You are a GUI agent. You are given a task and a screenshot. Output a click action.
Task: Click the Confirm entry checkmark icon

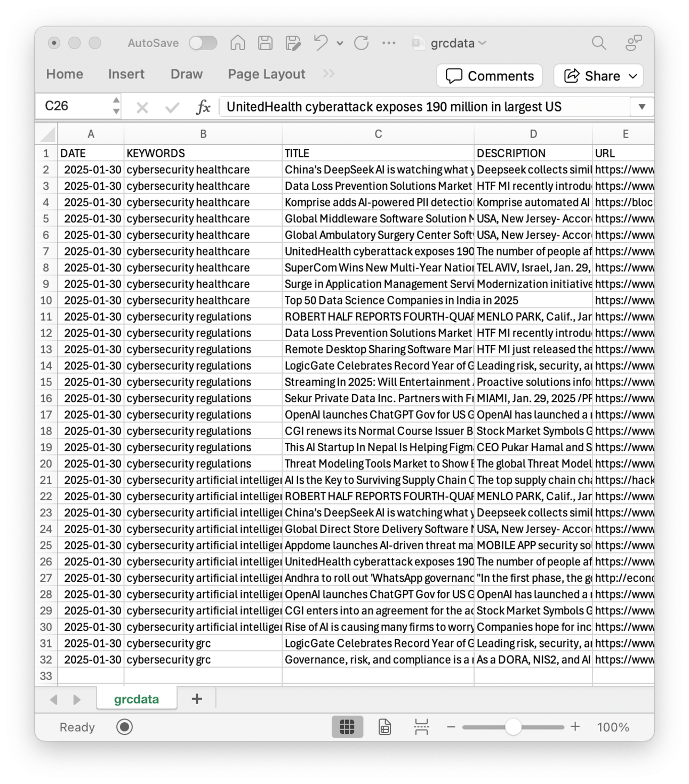tap(172, 108)
